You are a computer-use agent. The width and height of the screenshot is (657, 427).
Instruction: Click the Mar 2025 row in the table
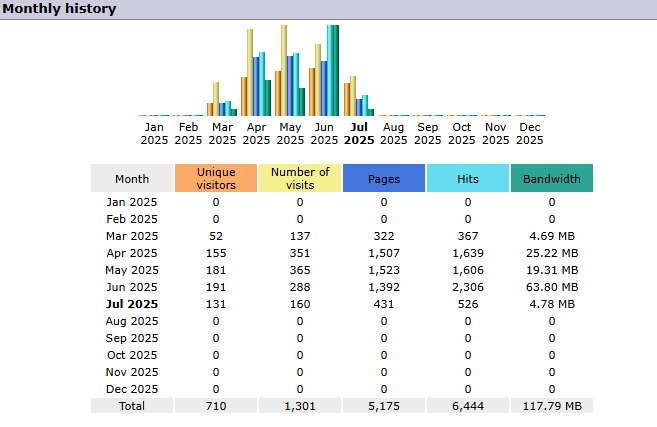point(132,236)
